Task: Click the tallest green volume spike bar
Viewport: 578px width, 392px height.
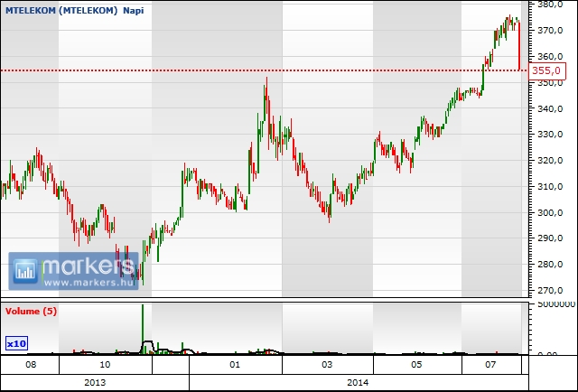Action: (143, 329)
